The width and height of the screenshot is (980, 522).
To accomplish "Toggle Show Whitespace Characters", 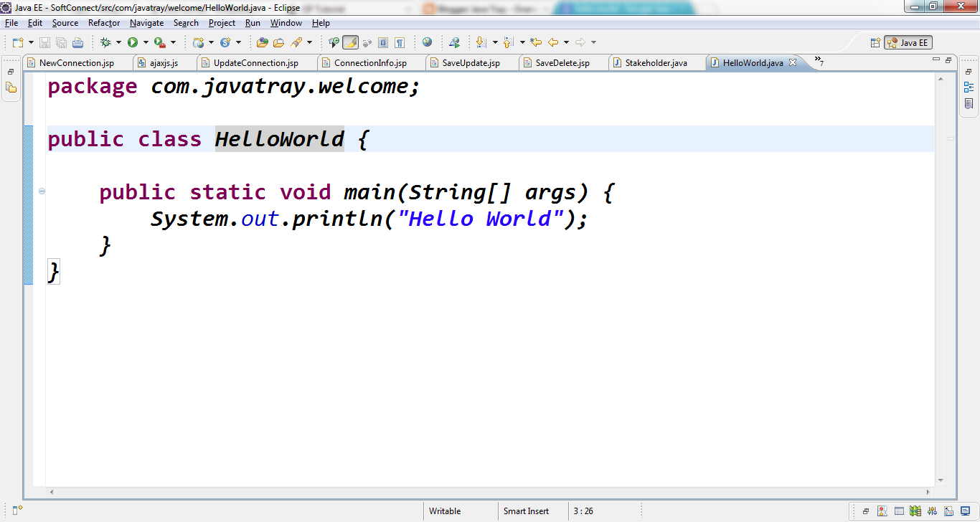I will point(400,42).
